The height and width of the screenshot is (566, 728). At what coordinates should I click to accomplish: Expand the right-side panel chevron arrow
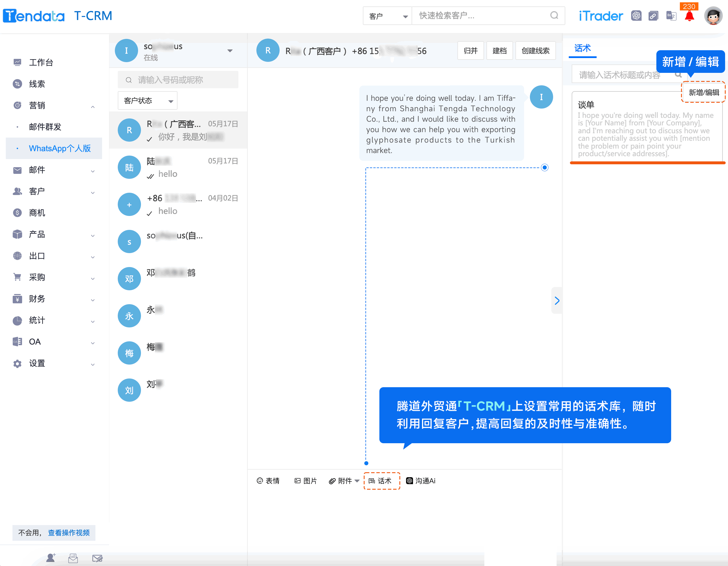click(x=557, y=300)
